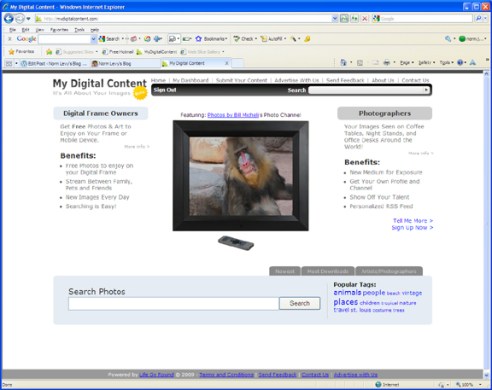Screen dimensions: 492x390
Task: Click the animals popular tag
Action: [347, 292]
